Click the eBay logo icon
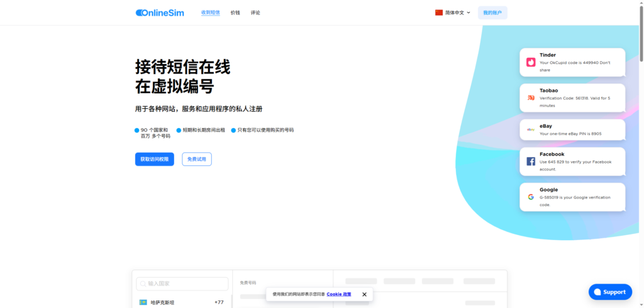Image resolution: width=644 pixels, height=308 pixels. pos(531,129)
